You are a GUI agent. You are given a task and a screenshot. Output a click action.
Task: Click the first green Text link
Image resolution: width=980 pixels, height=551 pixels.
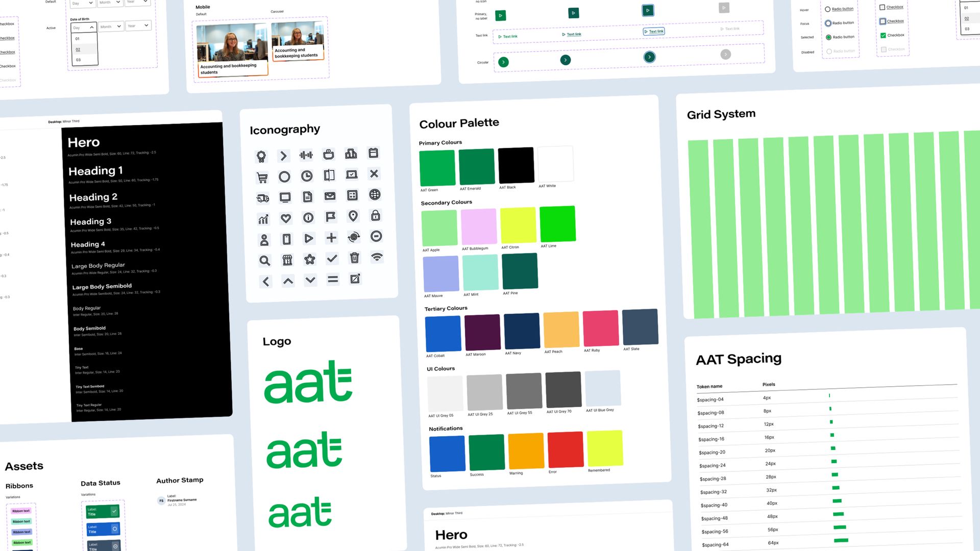(x=508, y=37)
